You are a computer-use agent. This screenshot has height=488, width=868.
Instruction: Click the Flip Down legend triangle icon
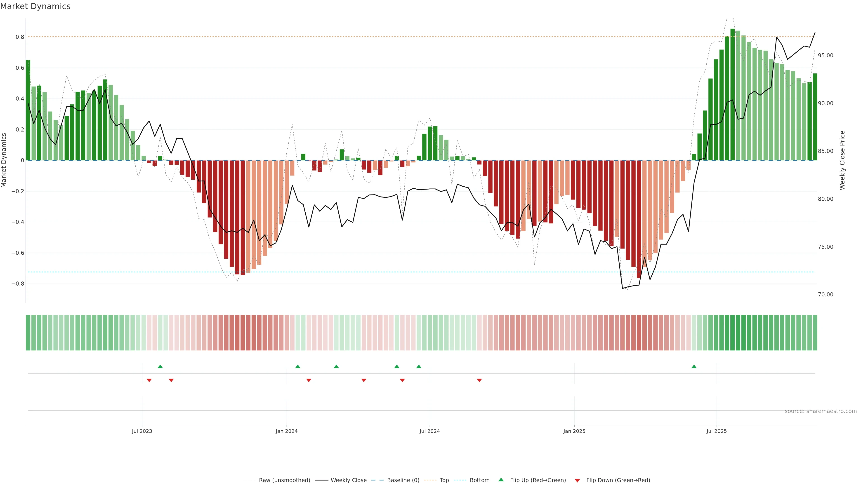coord(577,480)
